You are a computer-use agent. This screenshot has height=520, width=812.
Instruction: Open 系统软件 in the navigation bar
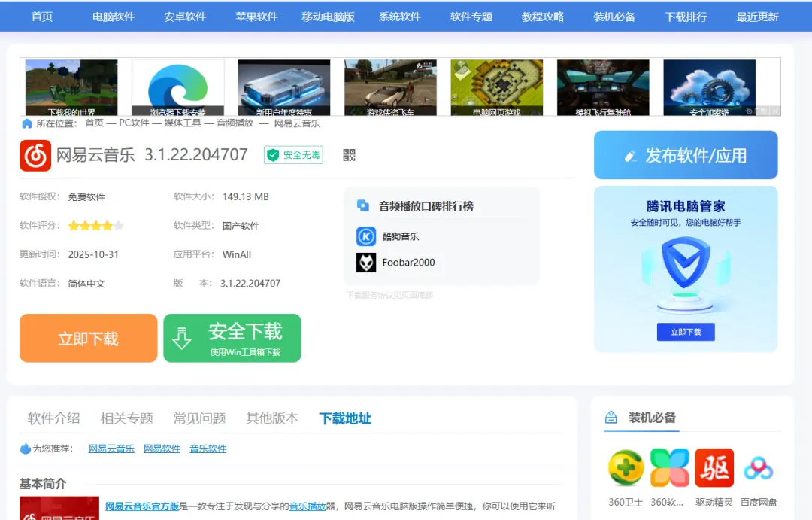click(x=400, y=17)
